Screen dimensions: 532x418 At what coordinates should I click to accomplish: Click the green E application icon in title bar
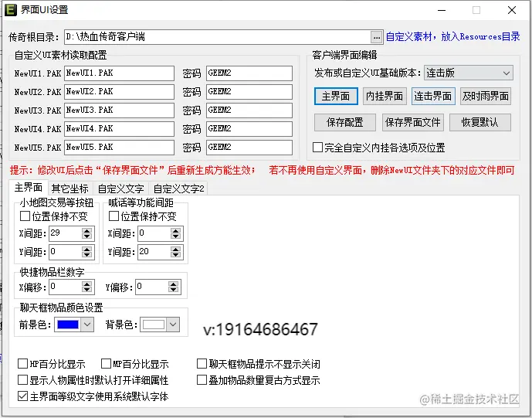click(10, 10)
